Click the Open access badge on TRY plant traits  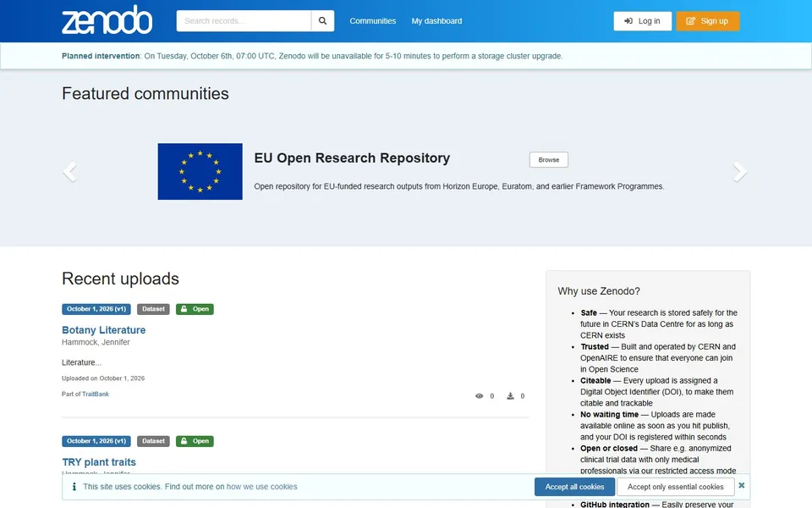click(195, 441)
